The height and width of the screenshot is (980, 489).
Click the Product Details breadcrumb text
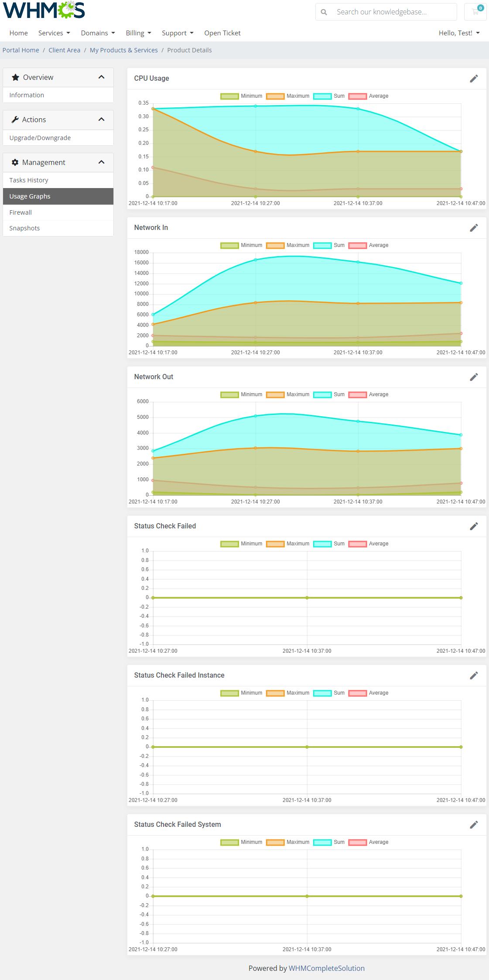[189, 50]
